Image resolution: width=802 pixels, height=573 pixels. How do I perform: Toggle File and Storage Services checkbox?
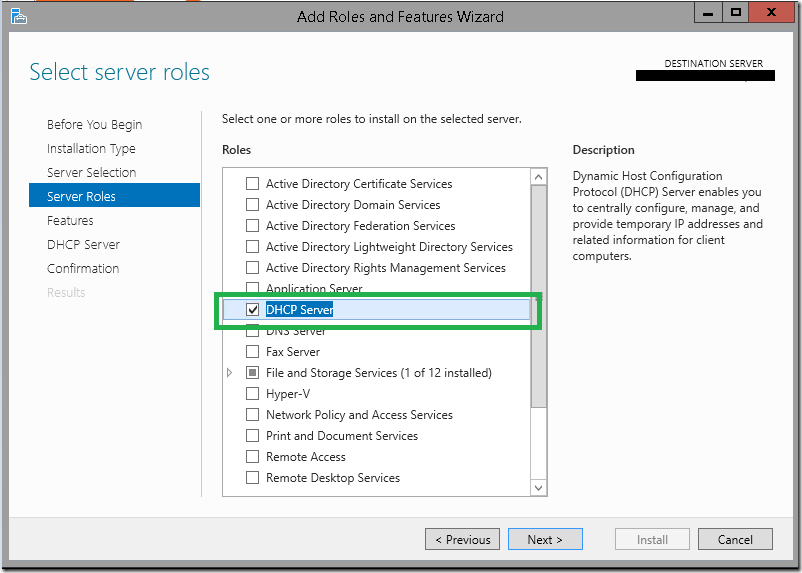(253, 372)
